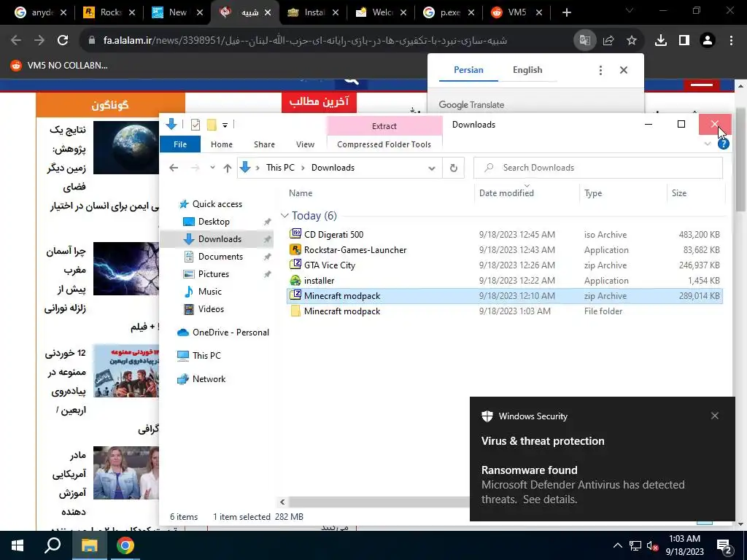
Task: Select the Extract contextual tab
Action: coord(384,125)
